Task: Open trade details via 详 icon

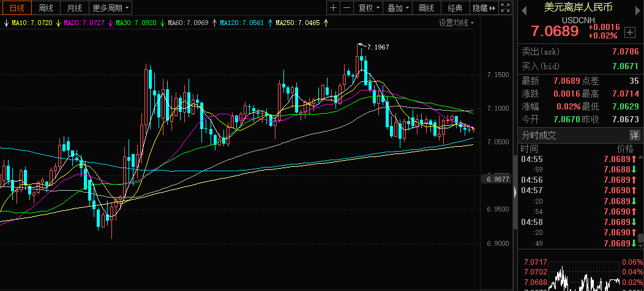Action: click(635, 135)
